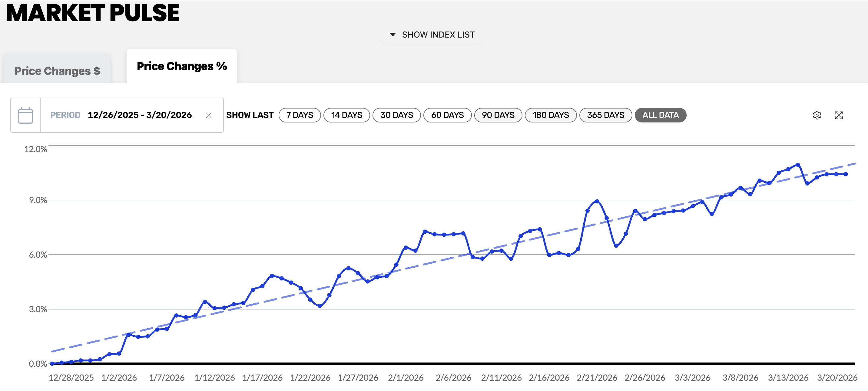Click the MARKET PULSE heading

[93, 13]
